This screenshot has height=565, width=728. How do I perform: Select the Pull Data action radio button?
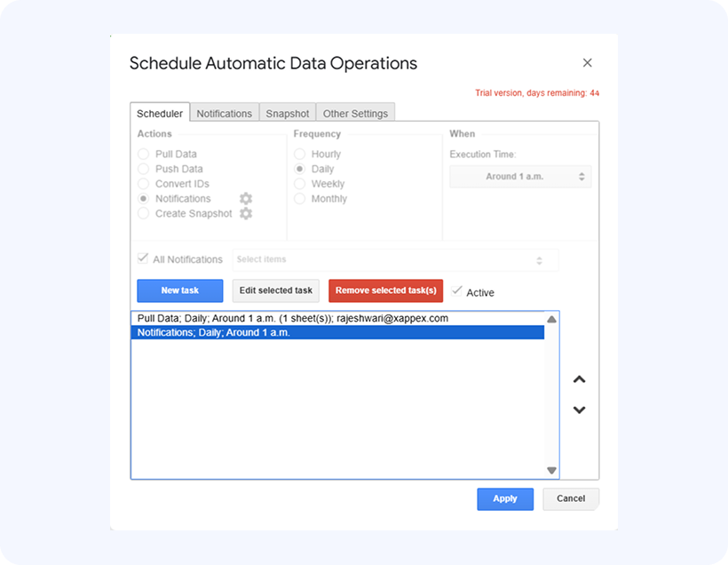pos(144,154)
